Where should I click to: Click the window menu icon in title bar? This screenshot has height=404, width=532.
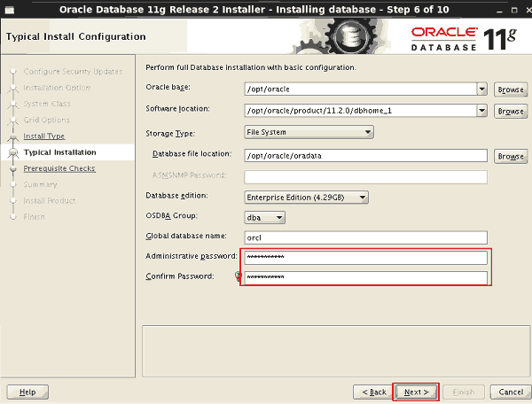10,10
